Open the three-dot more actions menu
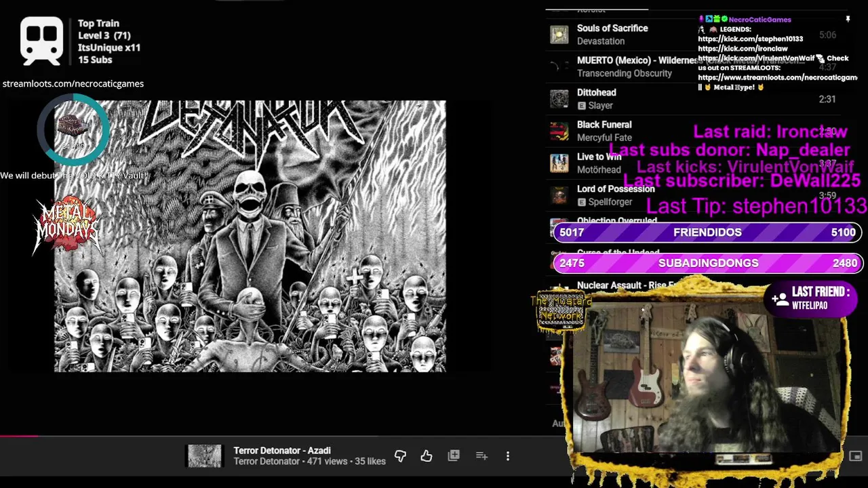868x488 pixels. point(508,456)
